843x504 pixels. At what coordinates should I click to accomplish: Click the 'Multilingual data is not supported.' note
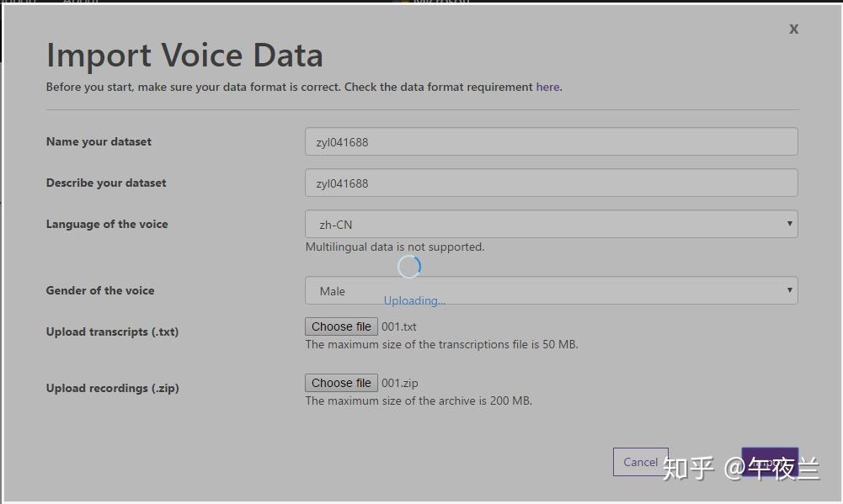(394, 247)
